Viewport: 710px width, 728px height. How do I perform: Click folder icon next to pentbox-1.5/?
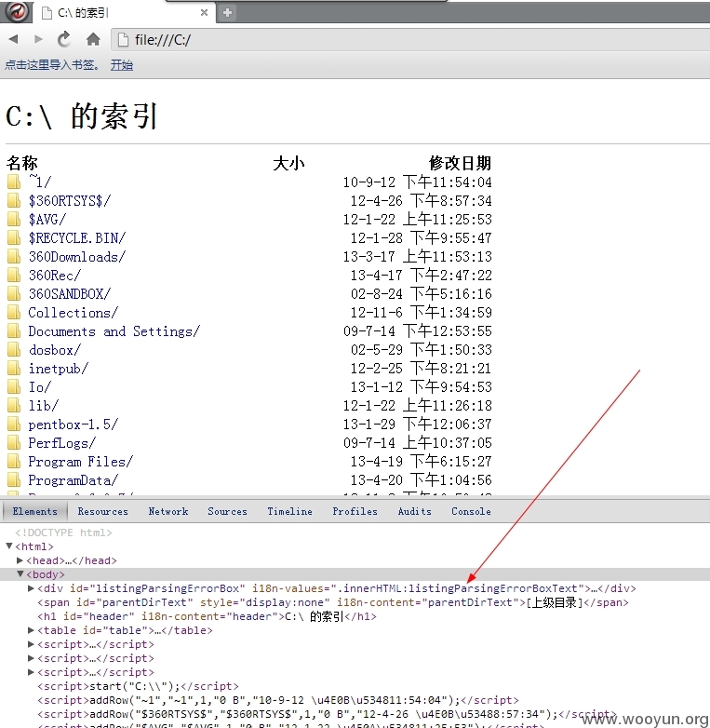pyautogui.click(x=14, y=424)
